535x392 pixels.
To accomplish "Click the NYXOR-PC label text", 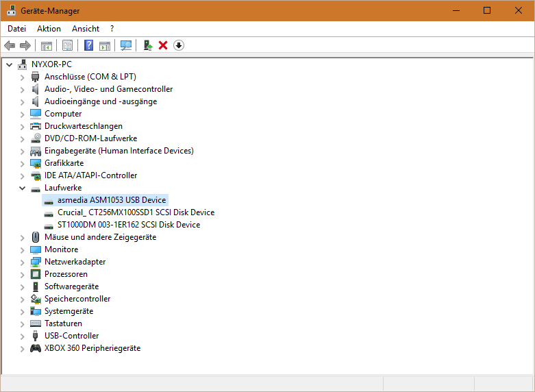I will pos(51,64).
